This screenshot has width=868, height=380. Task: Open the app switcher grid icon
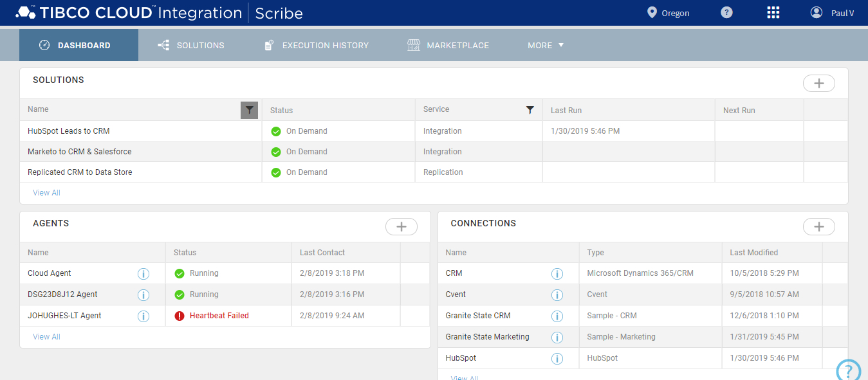point(773,12)
